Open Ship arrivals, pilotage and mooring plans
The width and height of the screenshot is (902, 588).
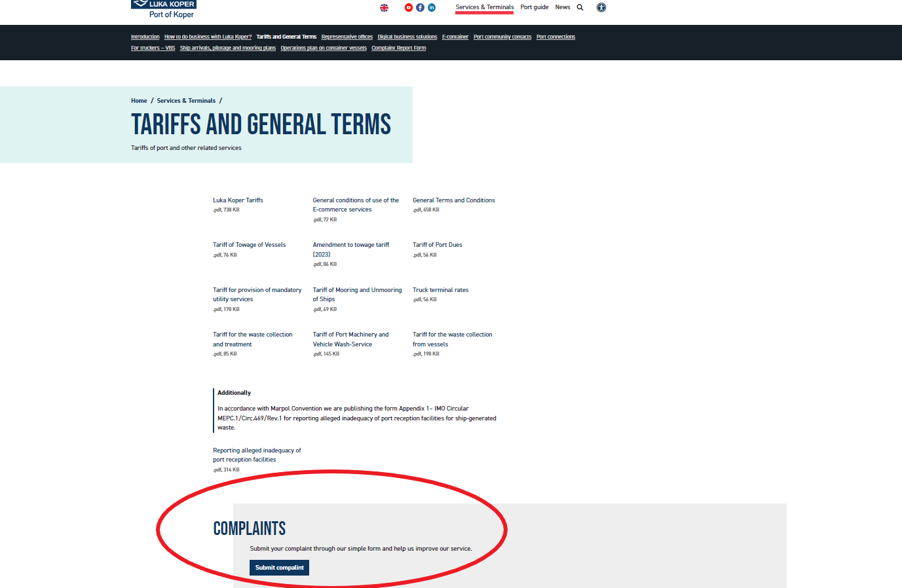[228, 48]
